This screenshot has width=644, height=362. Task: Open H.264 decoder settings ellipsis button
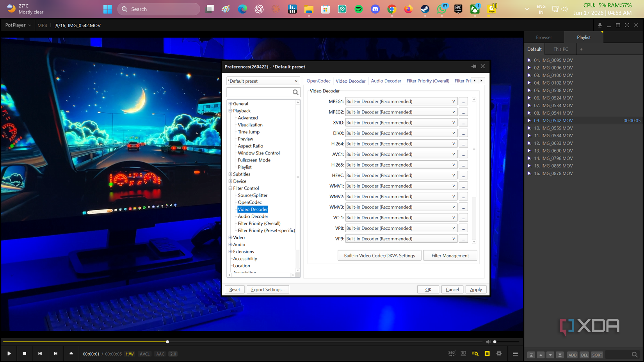pyautogui.click(x=463, y=144)
